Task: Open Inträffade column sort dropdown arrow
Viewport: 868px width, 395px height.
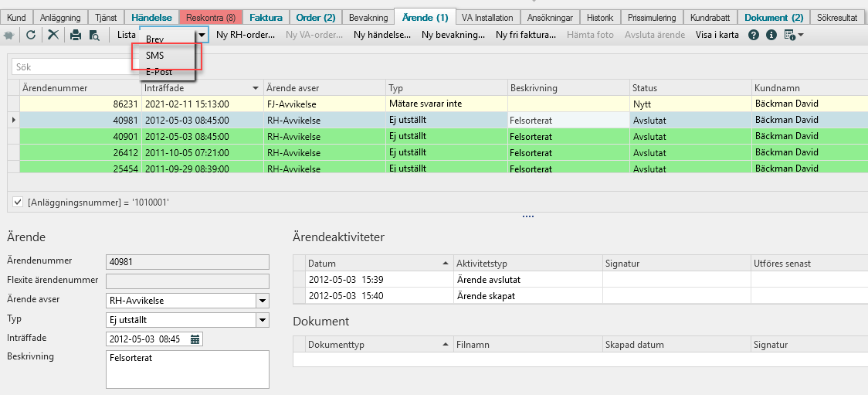Action: point(255,88)
